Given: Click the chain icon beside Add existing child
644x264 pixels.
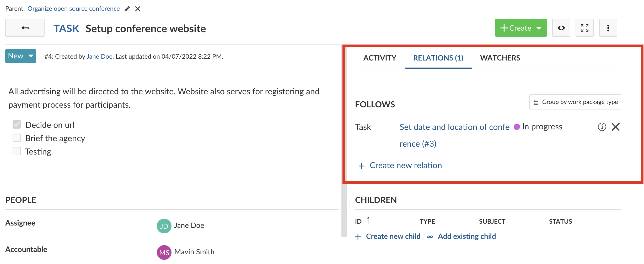Looking at the screenshot, I should pyautogui.click(x=430, y=236).
